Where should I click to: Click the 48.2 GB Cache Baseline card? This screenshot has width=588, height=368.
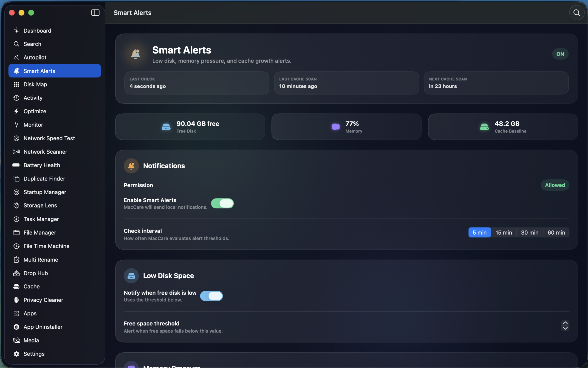pos(503,127)
